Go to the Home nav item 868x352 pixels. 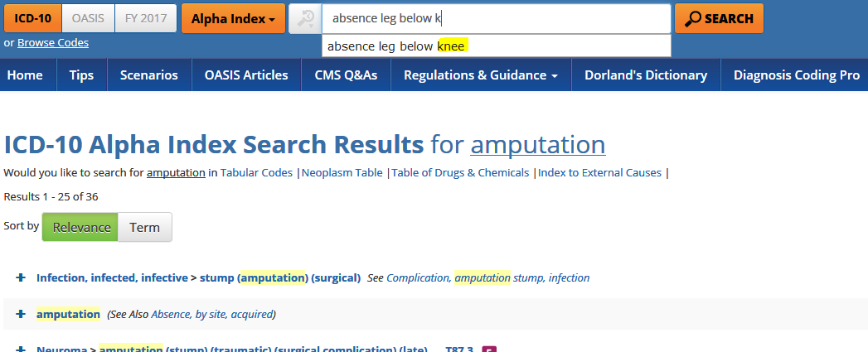coord(25,75)
